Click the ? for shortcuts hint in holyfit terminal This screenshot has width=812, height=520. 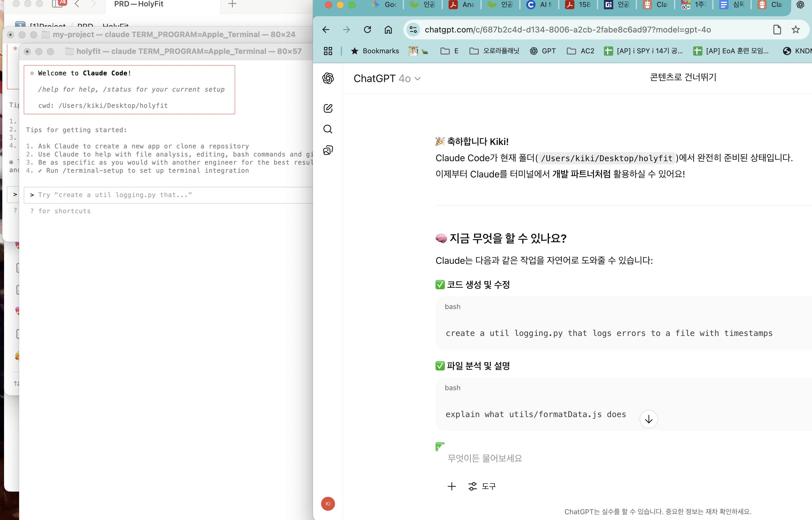click(60, 211)
